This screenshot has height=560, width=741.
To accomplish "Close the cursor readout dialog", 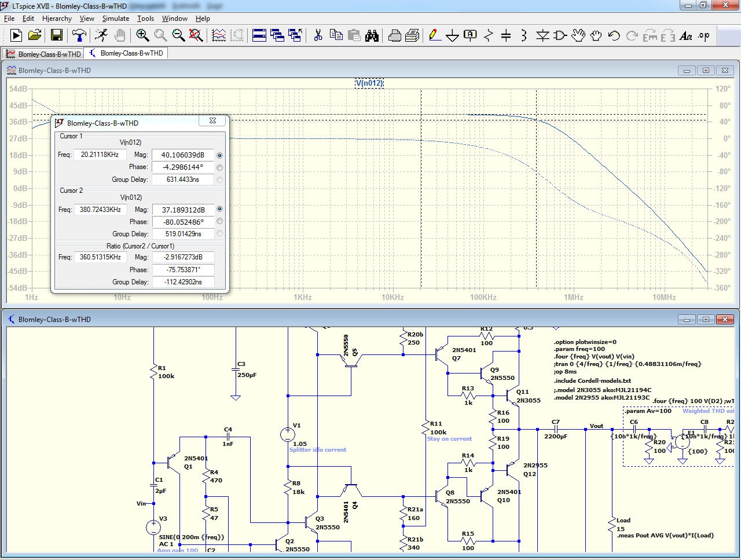I will 212,121.
